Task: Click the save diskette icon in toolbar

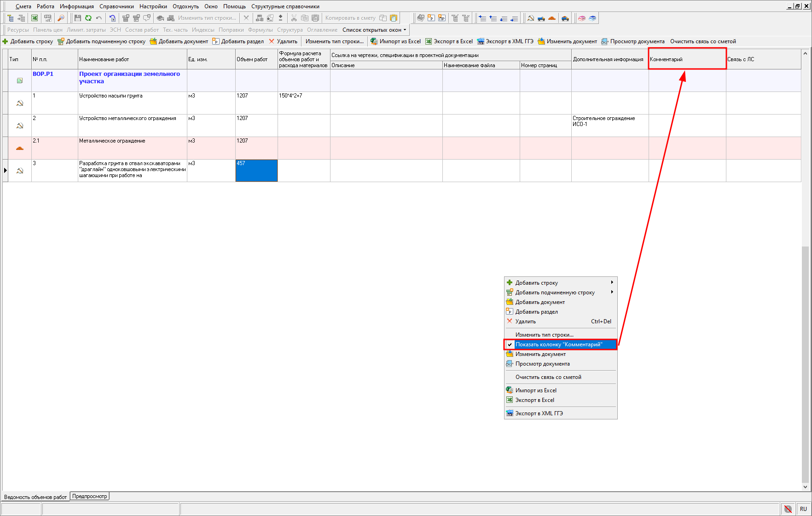Action: (x=77, y=18)
